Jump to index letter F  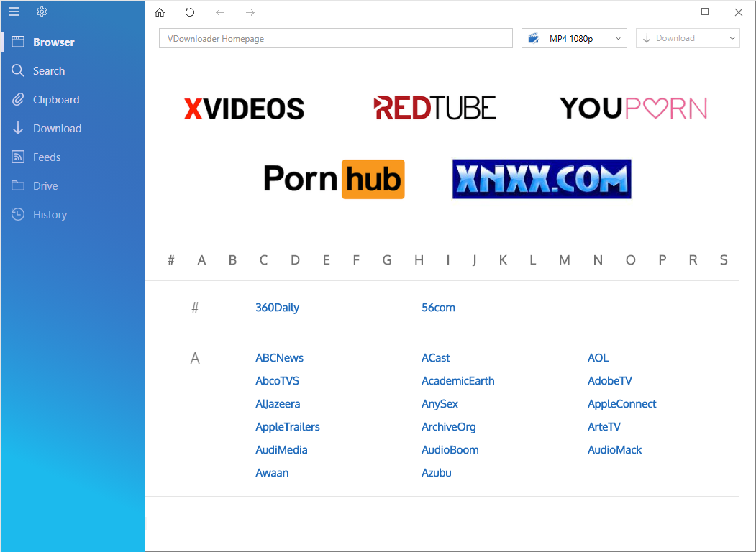point(356,261)
